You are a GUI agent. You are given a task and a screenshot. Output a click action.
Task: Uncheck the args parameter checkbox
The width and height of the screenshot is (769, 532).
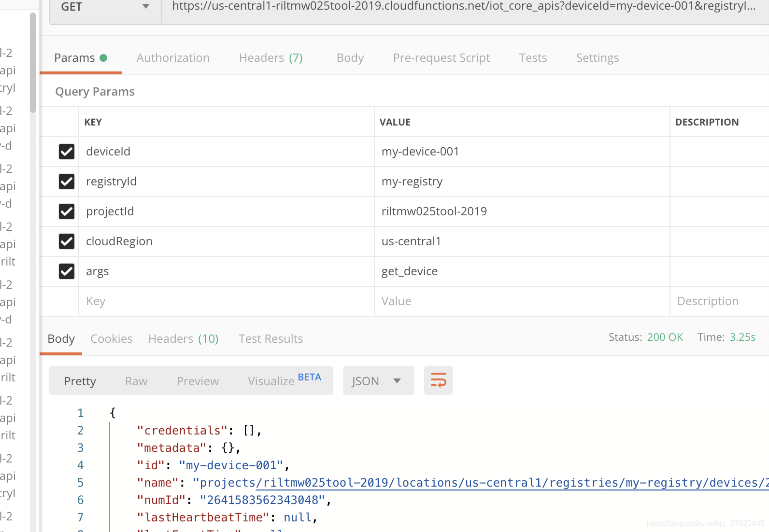coord(67,271)
